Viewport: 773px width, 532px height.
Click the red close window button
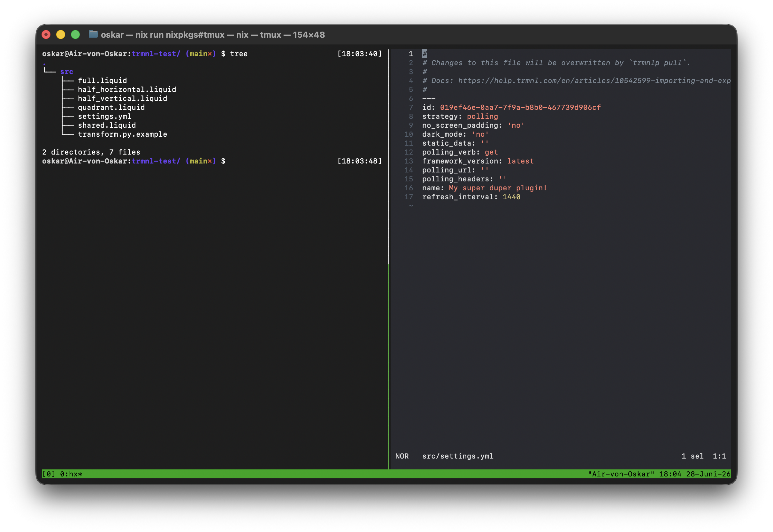(46, 35)
